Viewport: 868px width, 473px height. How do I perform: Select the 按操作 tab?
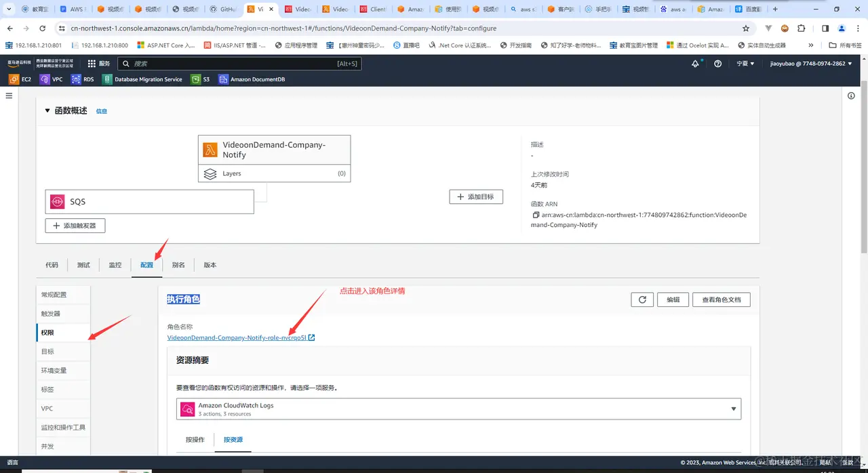(x=195, y=440)
